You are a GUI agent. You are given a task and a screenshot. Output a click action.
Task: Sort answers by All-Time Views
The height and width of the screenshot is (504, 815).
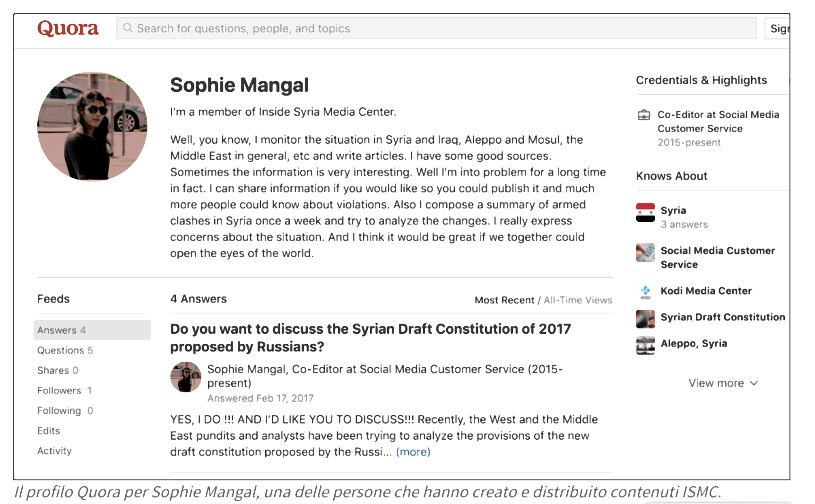(578, 300)
